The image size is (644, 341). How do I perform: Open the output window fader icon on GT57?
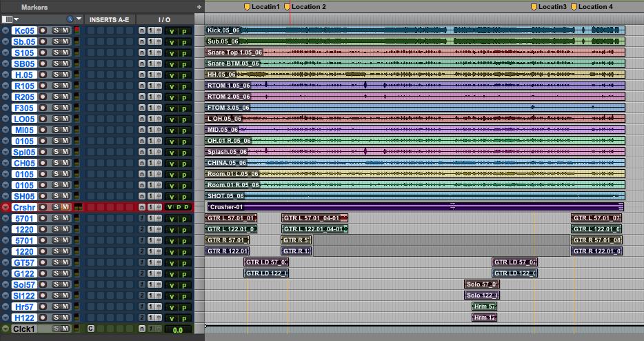158,262
